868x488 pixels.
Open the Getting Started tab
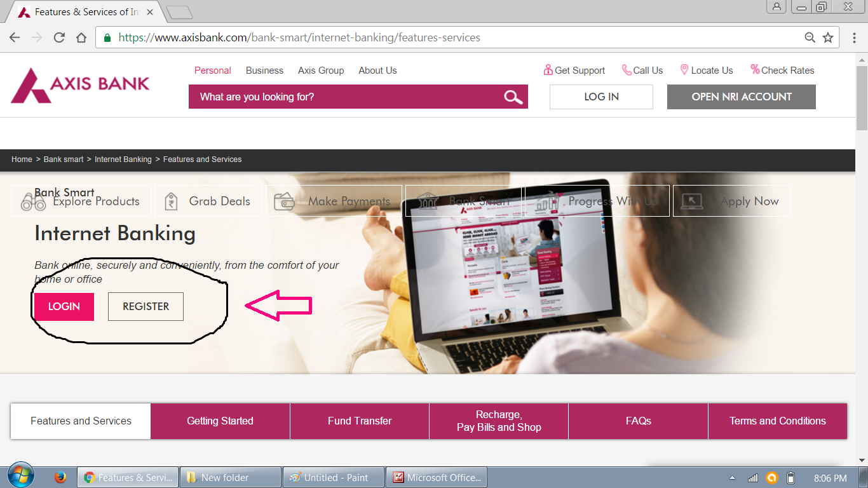coord(220,421)
